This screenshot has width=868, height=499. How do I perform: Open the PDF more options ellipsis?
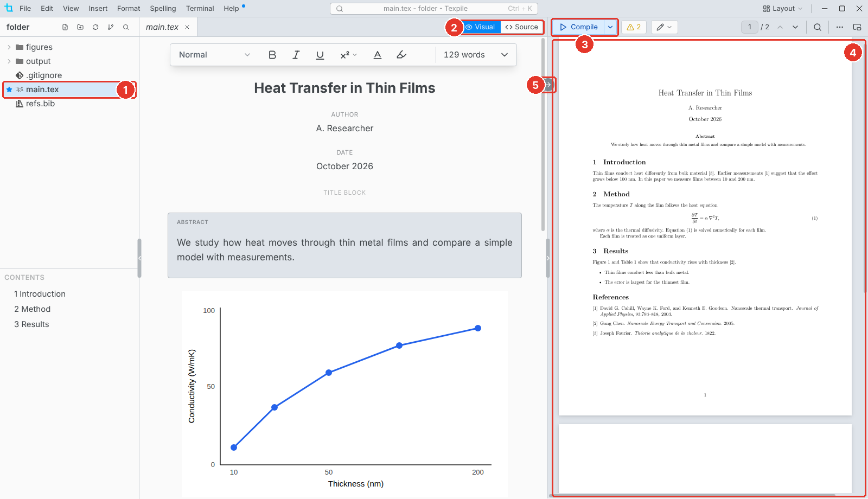coord(840,27)
